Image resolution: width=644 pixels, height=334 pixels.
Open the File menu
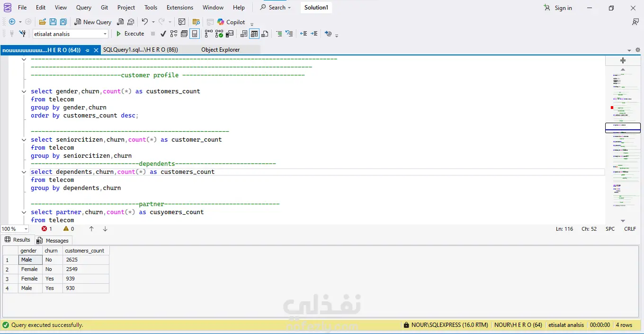pyautogui.click(x=22, y=8)
